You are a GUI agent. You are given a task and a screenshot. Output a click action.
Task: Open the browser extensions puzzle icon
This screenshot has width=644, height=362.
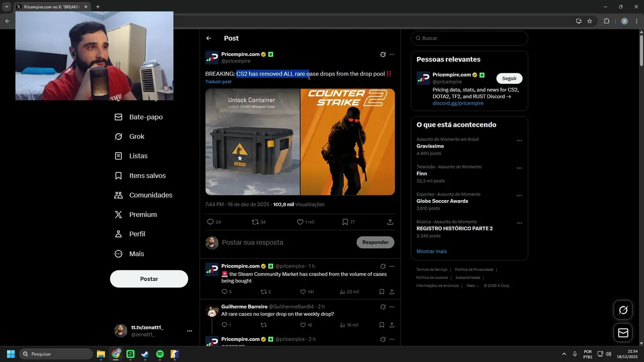pos(606,21)
